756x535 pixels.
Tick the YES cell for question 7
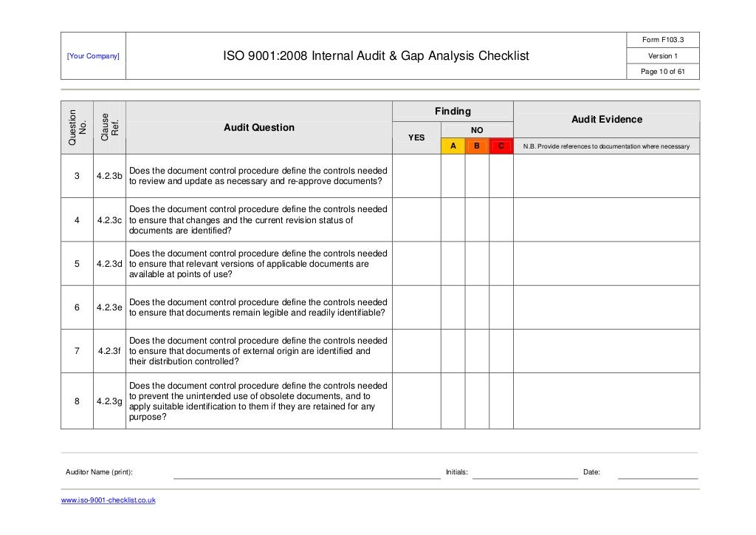pyautogui.click(x=416, y=351)
